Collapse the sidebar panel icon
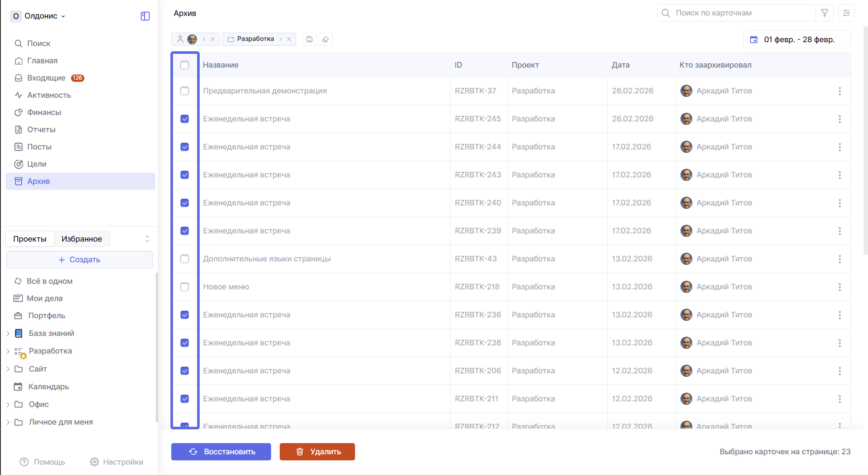Image resolution: width=868 pixels, height=475 pixels. 145,16
